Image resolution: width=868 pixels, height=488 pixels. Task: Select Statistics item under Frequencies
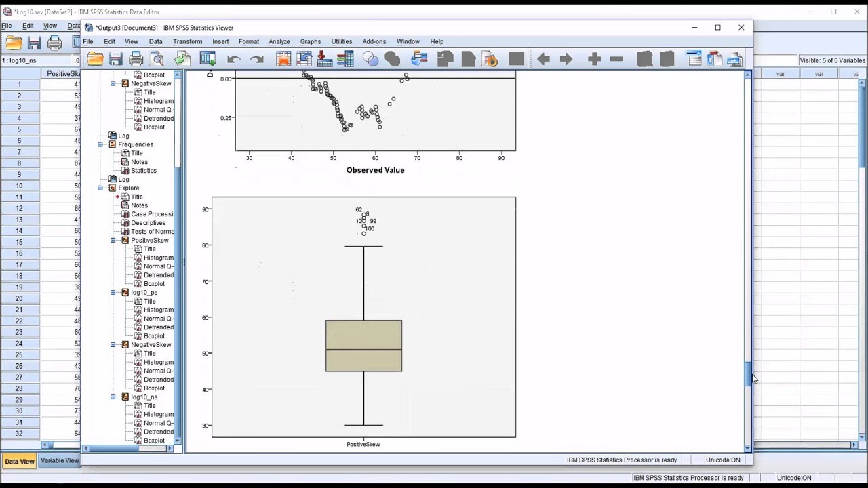[x=143, y=171]
